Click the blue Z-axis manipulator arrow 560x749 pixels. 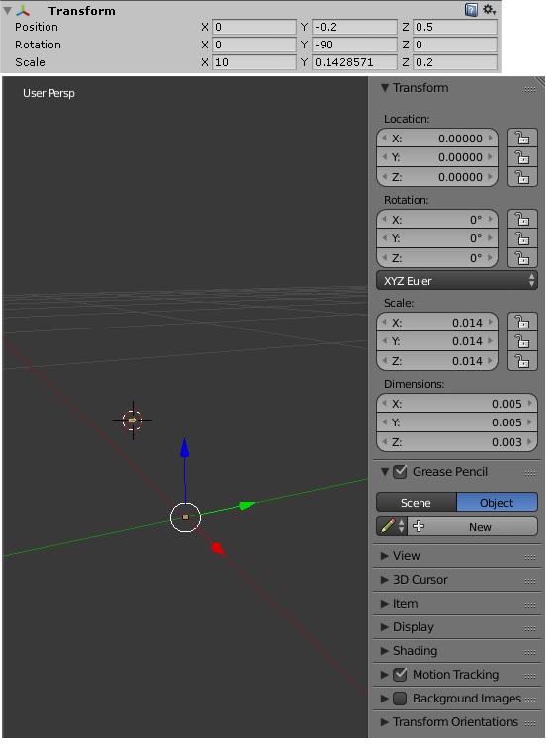(x=184, y=447)
